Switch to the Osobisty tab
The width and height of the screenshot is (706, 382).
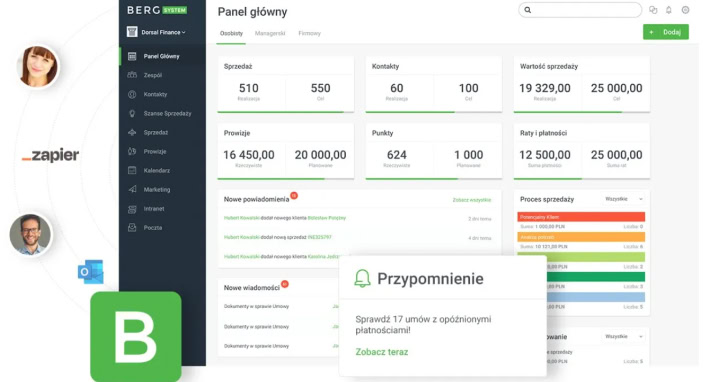(x=231, y=33)
